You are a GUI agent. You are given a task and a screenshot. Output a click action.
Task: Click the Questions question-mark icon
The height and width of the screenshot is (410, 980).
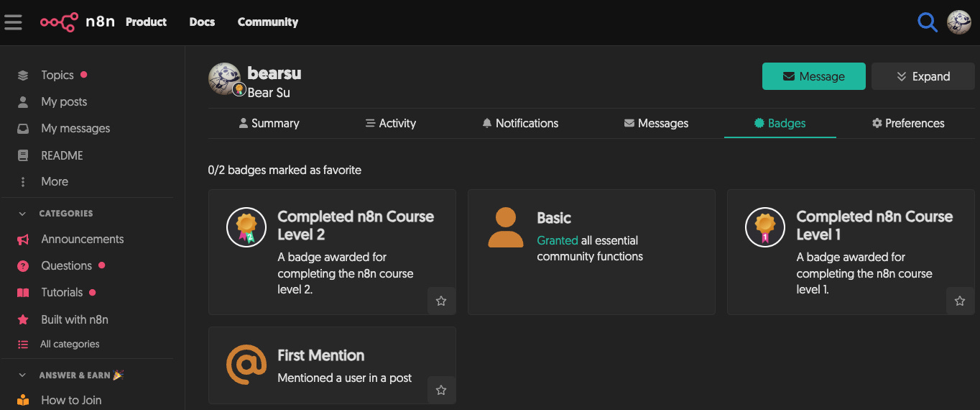[x=23, y=266]
